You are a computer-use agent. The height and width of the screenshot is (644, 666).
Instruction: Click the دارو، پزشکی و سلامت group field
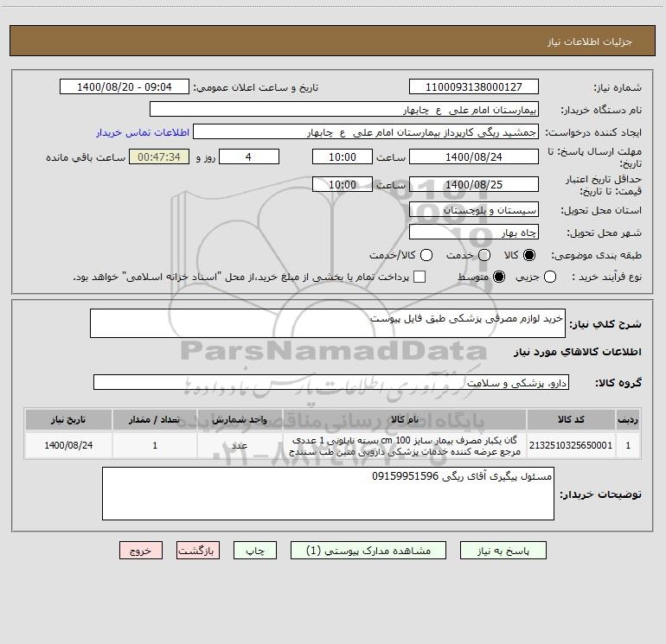331,382
